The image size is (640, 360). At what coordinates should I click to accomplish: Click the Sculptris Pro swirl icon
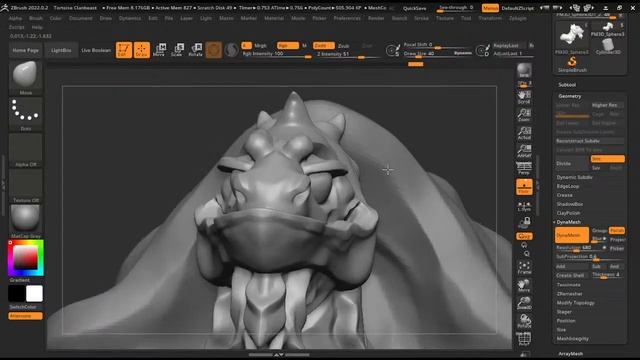coord(231,50)
